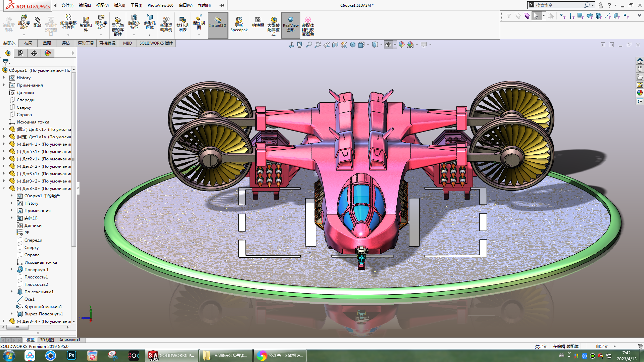Select the Section View icon in view toolbar
The image size is (644, 362).
[335, 45]
